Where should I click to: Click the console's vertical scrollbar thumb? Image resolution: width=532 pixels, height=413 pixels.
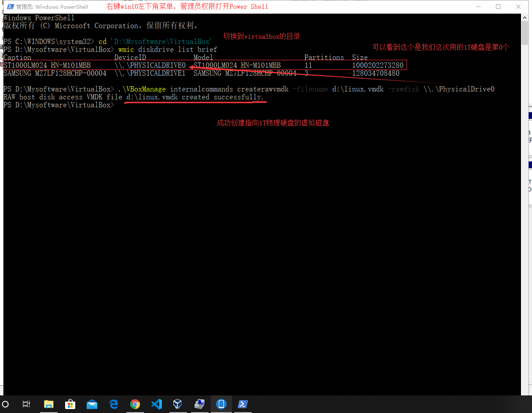pyautogui.click(x=525, y=33)
